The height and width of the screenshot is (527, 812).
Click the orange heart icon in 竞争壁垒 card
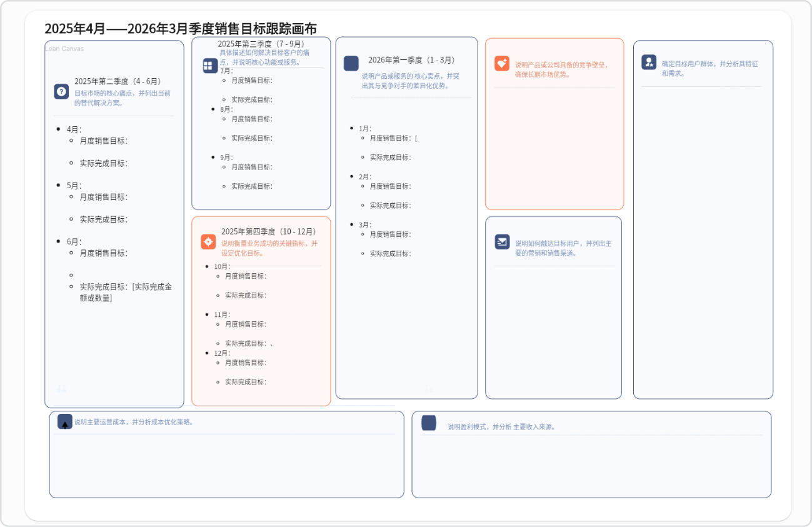502,63
